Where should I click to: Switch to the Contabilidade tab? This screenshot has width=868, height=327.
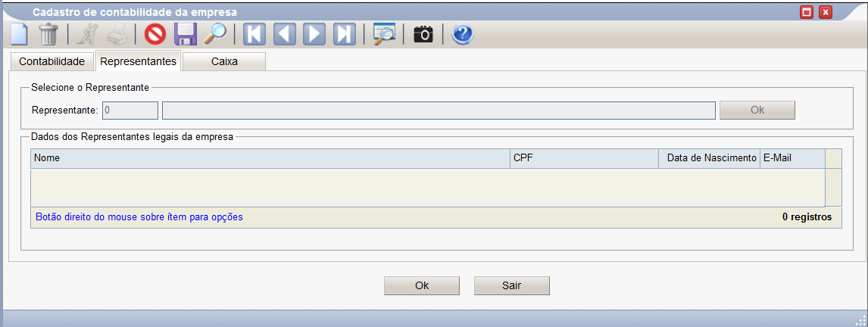coord(52,61)
